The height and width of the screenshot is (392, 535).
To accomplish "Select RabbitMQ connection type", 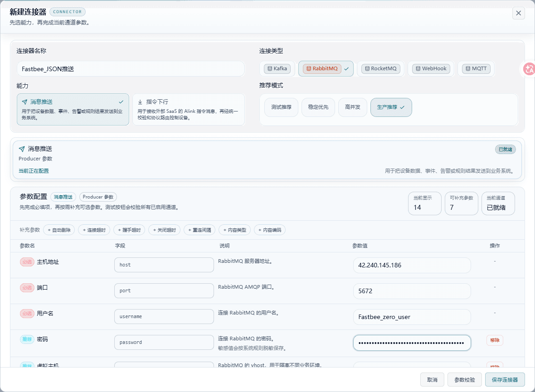I will point(326,68).
